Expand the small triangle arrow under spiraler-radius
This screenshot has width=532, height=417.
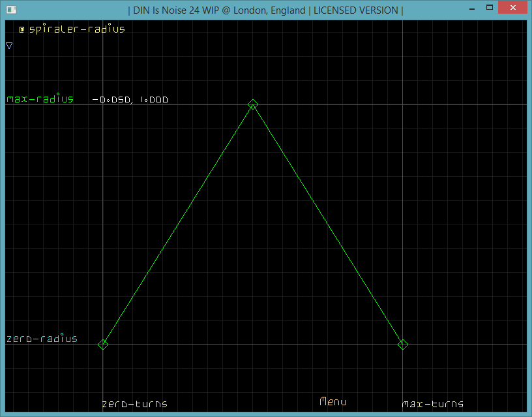[x=9, y=46]
